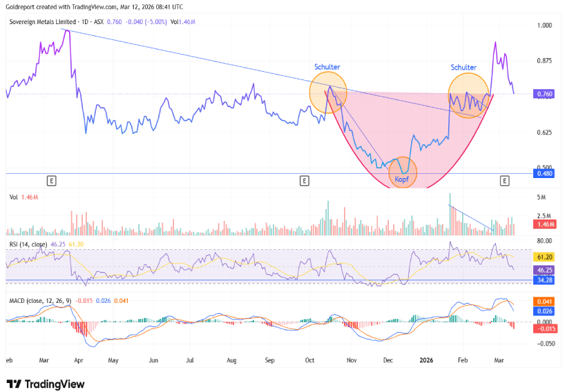The image size is (565, 392).
Task: Click the red 1.46M volume axis label
Action: click(545, 225)
